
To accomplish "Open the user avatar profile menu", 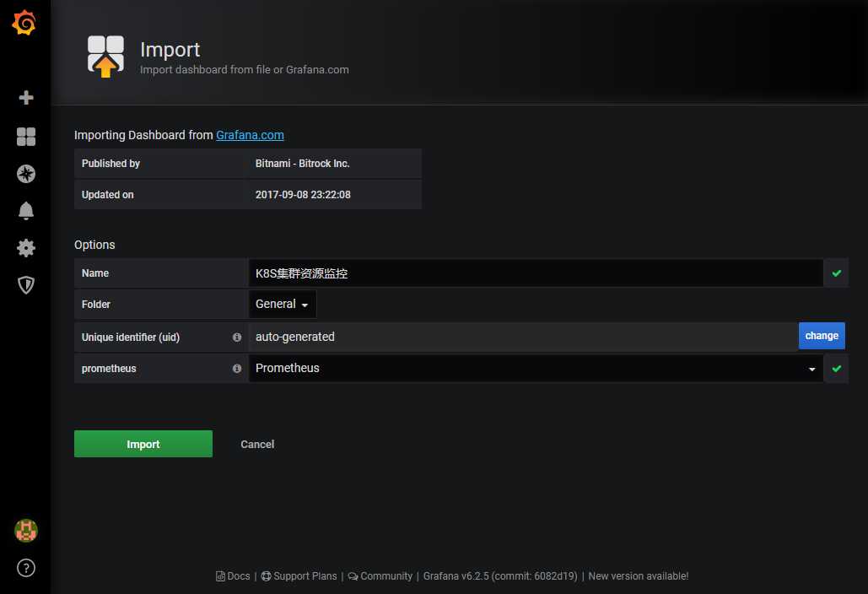I will [x=26, y=531].
